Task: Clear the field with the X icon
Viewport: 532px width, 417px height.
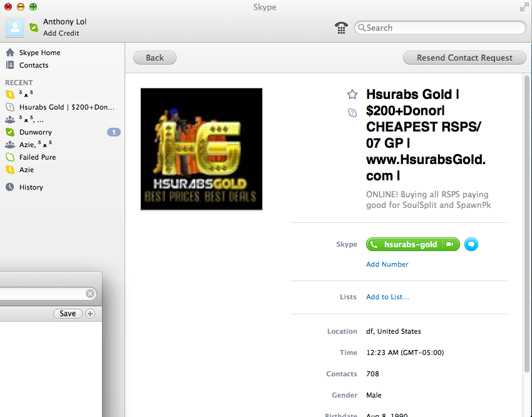Action: pos(90,294)
